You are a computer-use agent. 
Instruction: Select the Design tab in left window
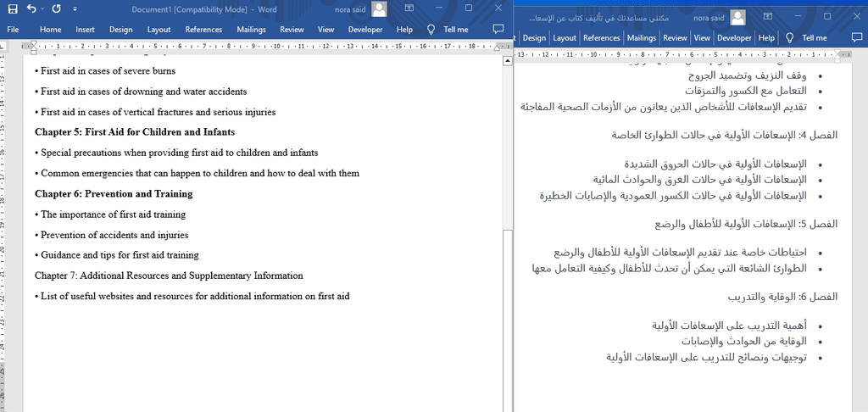coord(120,30)
